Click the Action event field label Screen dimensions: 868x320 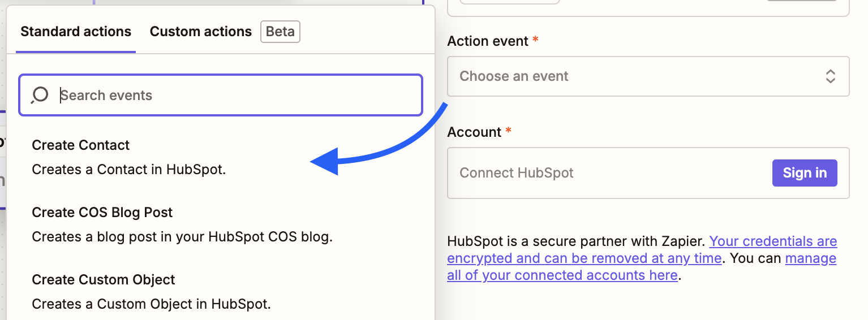(x=488, y=41)
